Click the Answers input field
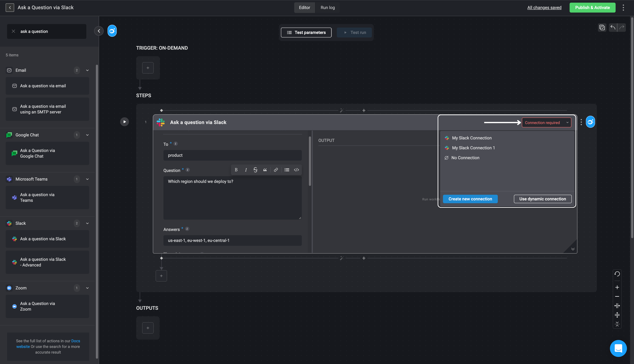This screenshot has height=364, width=634. pos(232,240)
